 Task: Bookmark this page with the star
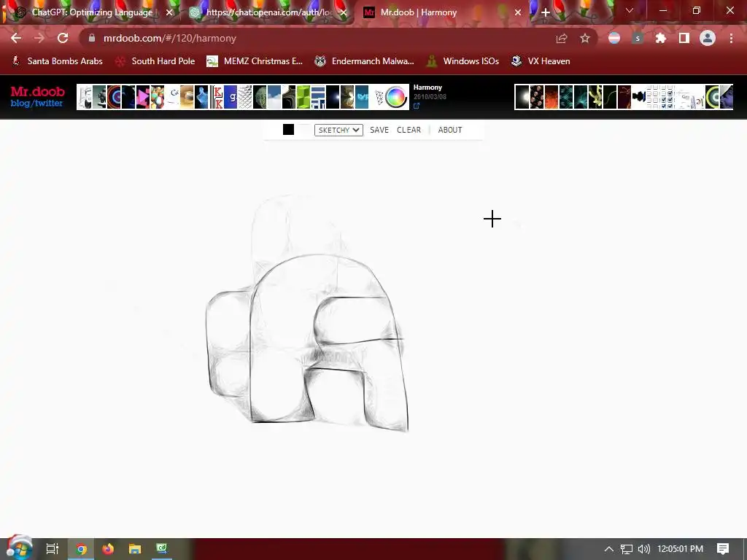pyautogui.click(x=585, y=39)
